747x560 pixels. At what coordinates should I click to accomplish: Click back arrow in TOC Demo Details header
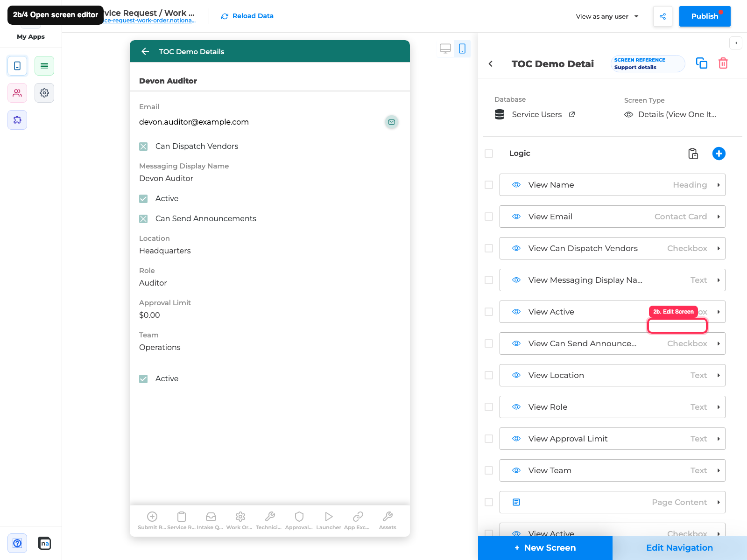coord(145,51)
